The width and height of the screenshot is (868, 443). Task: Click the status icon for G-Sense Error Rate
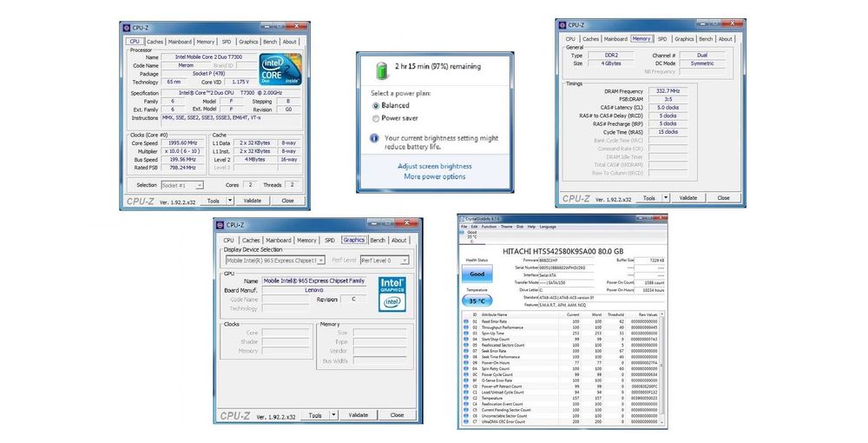pos(466,380)
